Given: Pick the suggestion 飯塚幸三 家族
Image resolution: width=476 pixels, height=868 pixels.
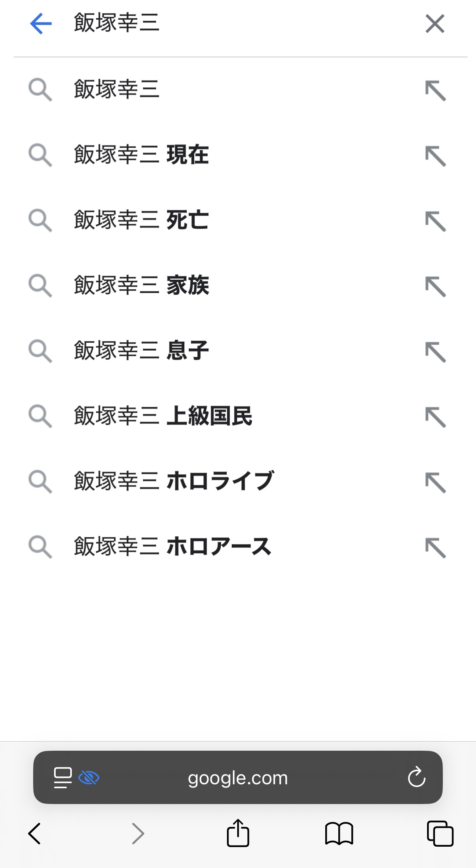Looking at the screenshot, I should coord(141,286).
